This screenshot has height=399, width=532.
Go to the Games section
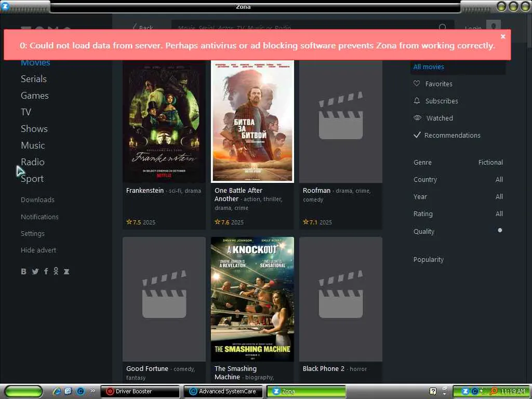point(35,96)
